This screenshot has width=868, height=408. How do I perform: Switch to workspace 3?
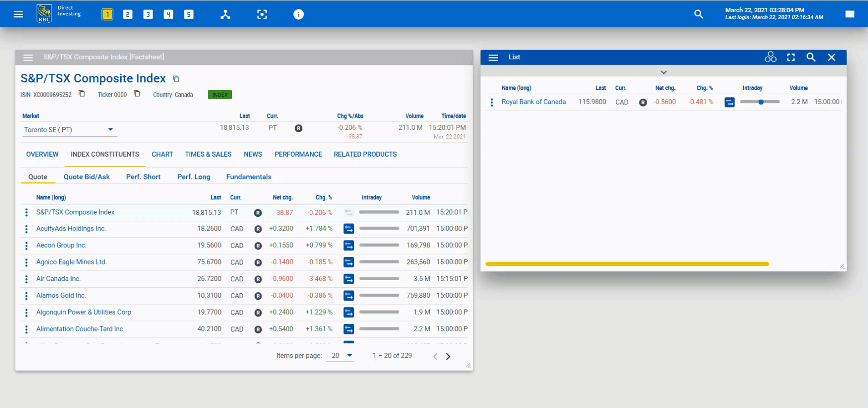coord(148,15)
